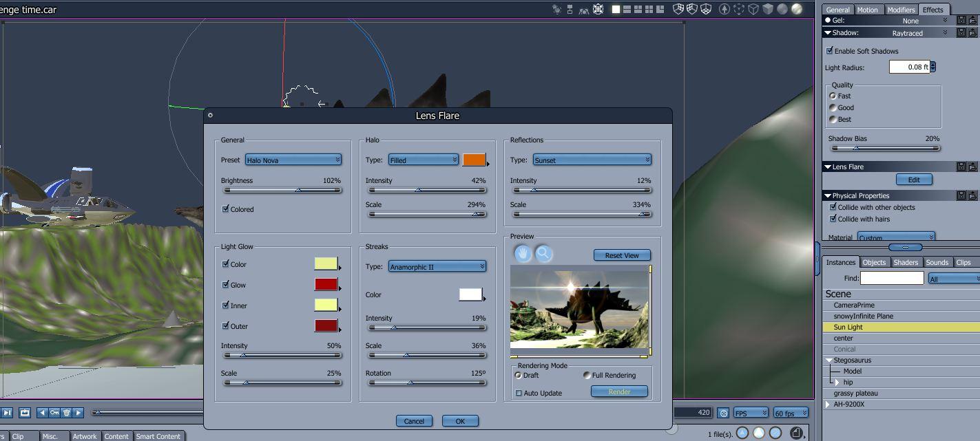Open the FPS dropdown in timeline
Viewport: 980px width, 441px height.
[x=751, y=413]
